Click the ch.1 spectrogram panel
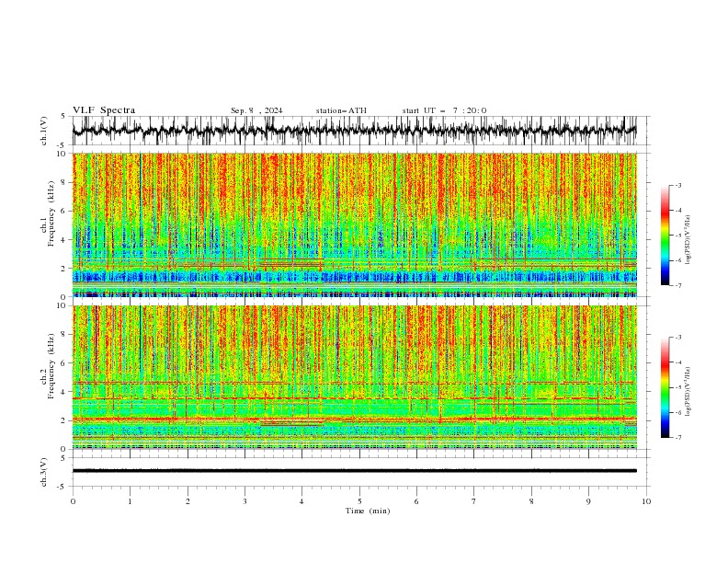Viewport: 728px width, 563px height. (355, 224)
